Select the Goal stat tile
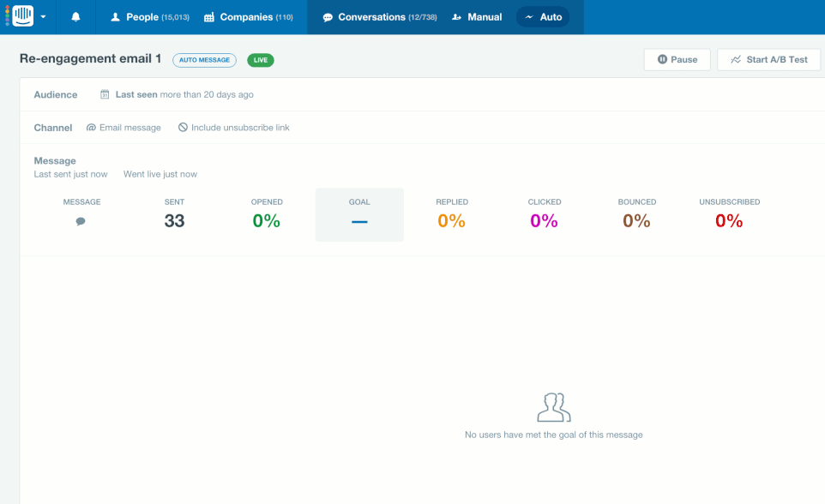 (x=359, y=214)
